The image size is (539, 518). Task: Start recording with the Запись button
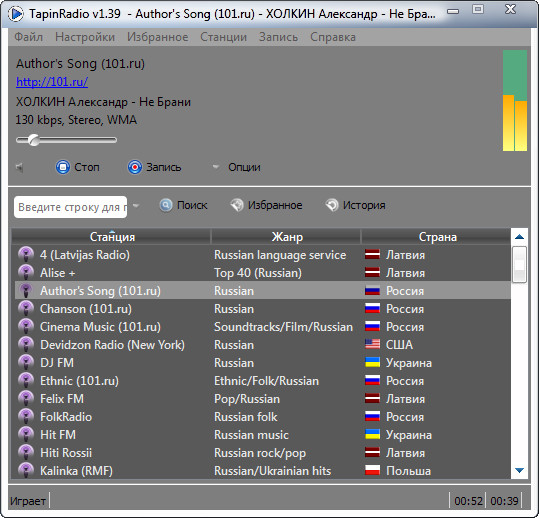click(x=154, y=167)
